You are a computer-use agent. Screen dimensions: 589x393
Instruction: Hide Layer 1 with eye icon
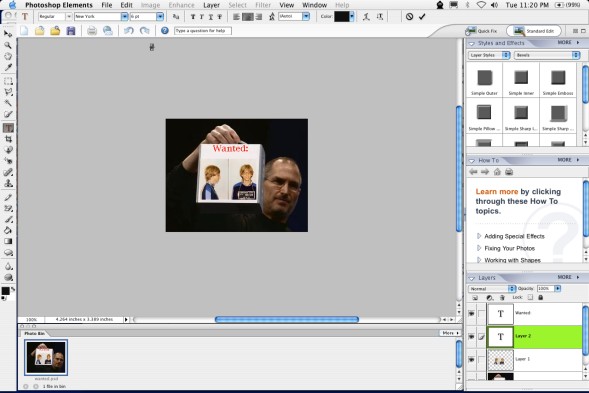471,360
